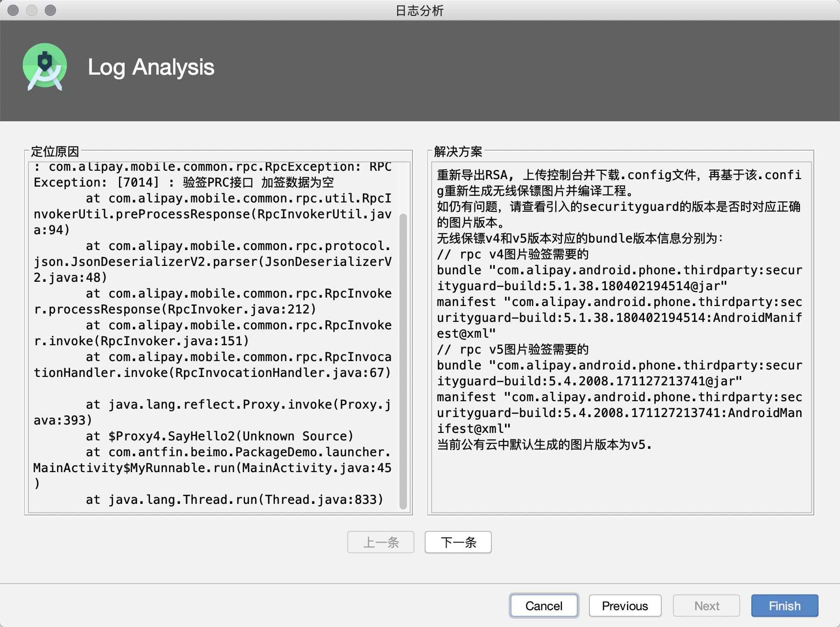The image size is (840, 627).
Task: Click solution line starting '如仍有问题'
Action: [619, 207]
